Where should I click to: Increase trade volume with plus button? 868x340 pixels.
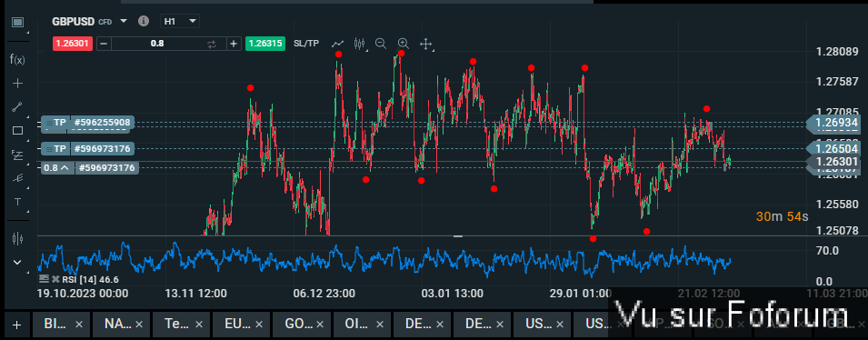(x=234, y=44)
